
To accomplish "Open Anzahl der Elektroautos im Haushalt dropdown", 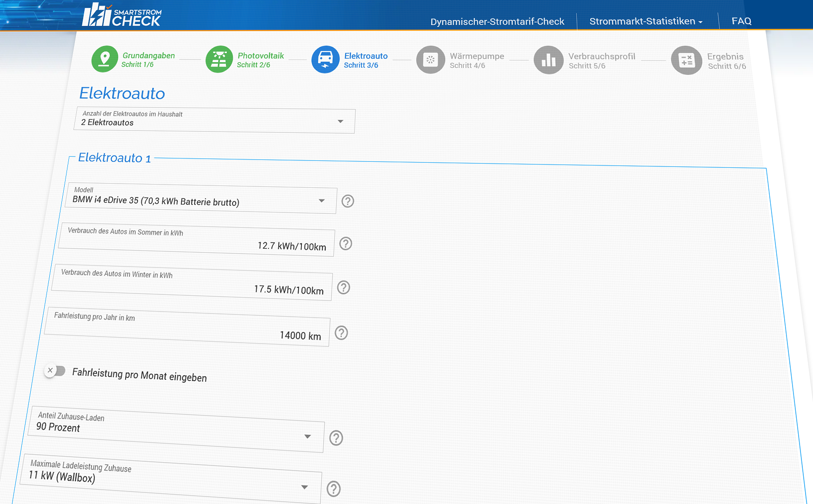I will tap(214, 121).
